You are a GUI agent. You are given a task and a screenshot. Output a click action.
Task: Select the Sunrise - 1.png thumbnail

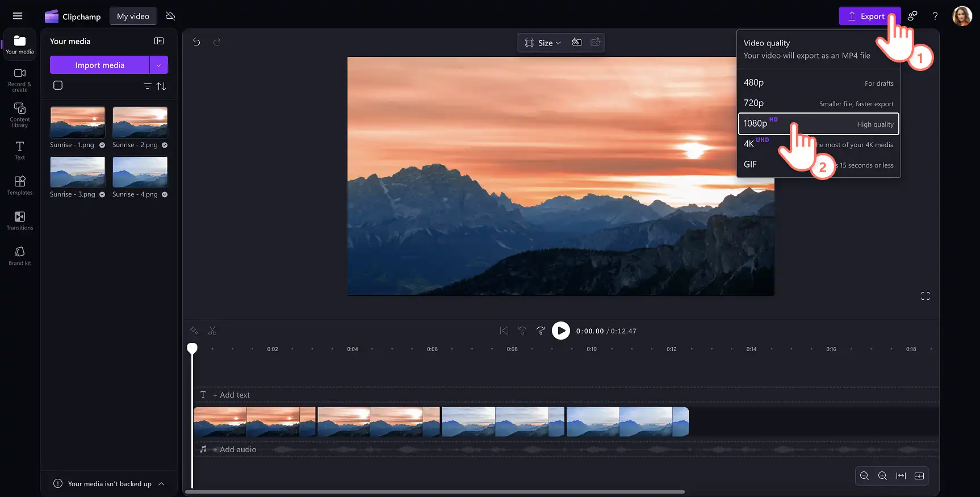(x=78, y=122)
